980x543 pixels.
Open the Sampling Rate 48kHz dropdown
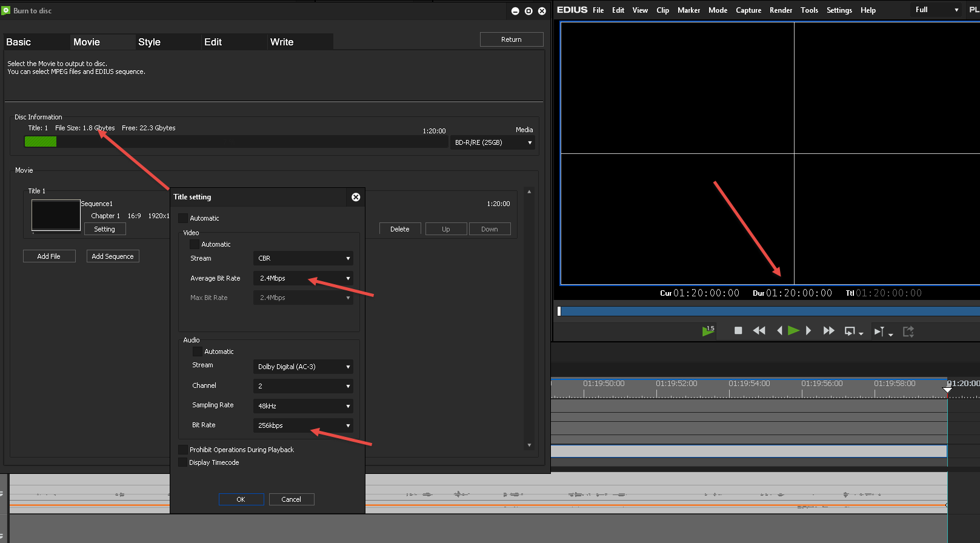tap(303, 406)
